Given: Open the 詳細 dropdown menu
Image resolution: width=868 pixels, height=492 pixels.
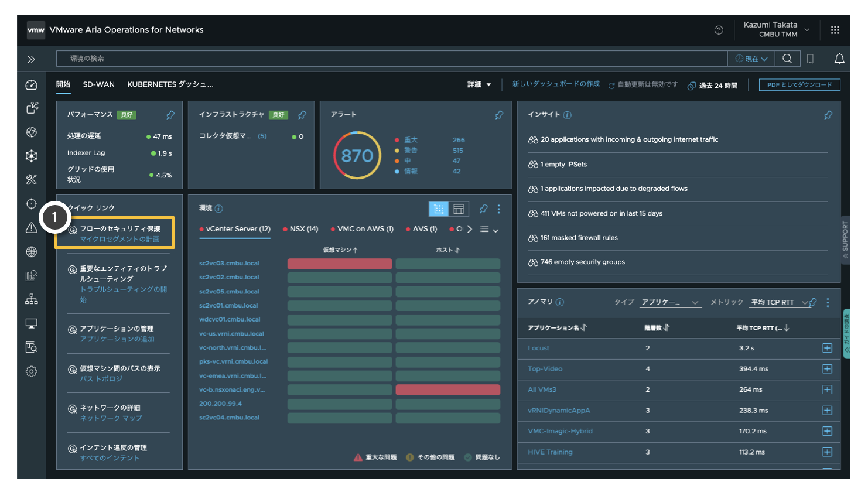Looking at the screenshot, I should click(479, 84).
